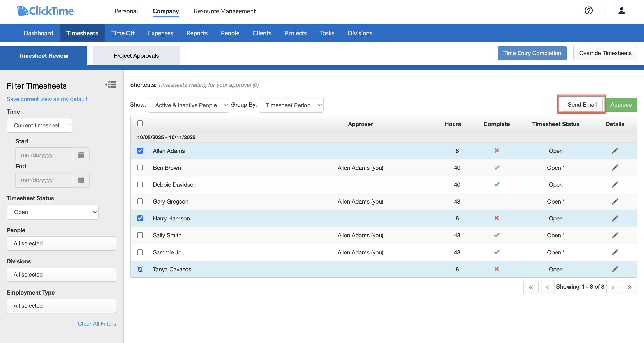Check the Sammie Jo row checkbox
The image size is (644, 343).
coord(140,252)
